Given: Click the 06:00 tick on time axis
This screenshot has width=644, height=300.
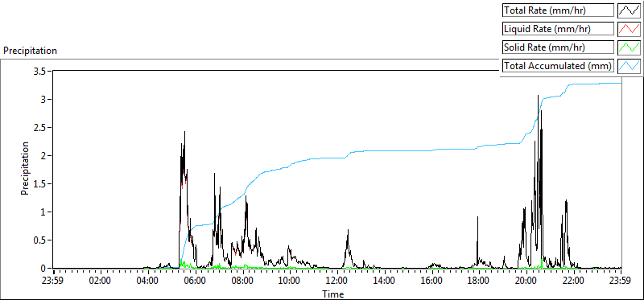Looking at the screenshot, I should [x=196, y=282].
